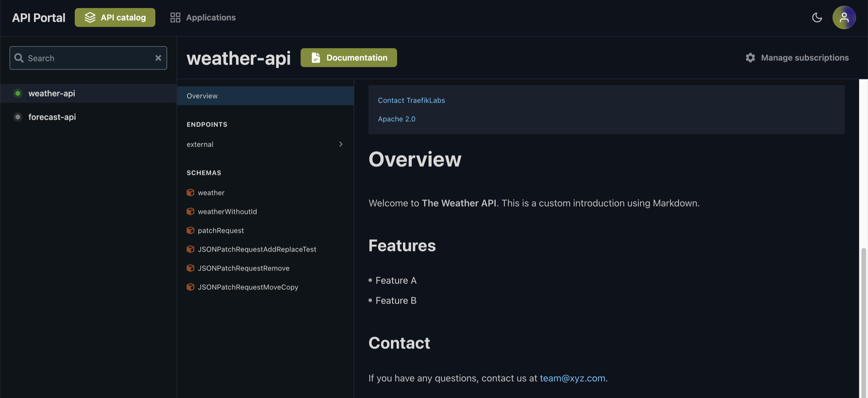Click the Features heading
Image resolution: width=868 pixels, height=398 pixels.
click(402, 246)
